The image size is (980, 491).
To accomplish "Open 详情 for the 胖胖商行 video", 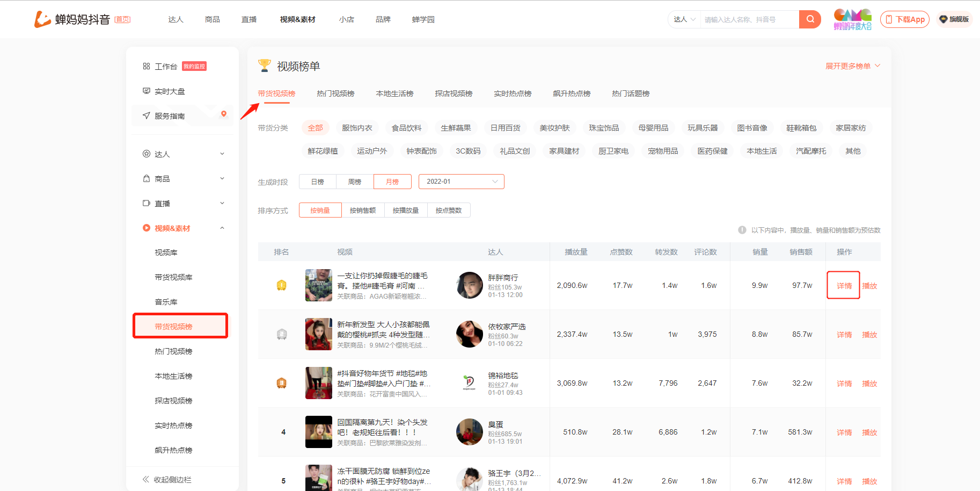I will [844, 286].
